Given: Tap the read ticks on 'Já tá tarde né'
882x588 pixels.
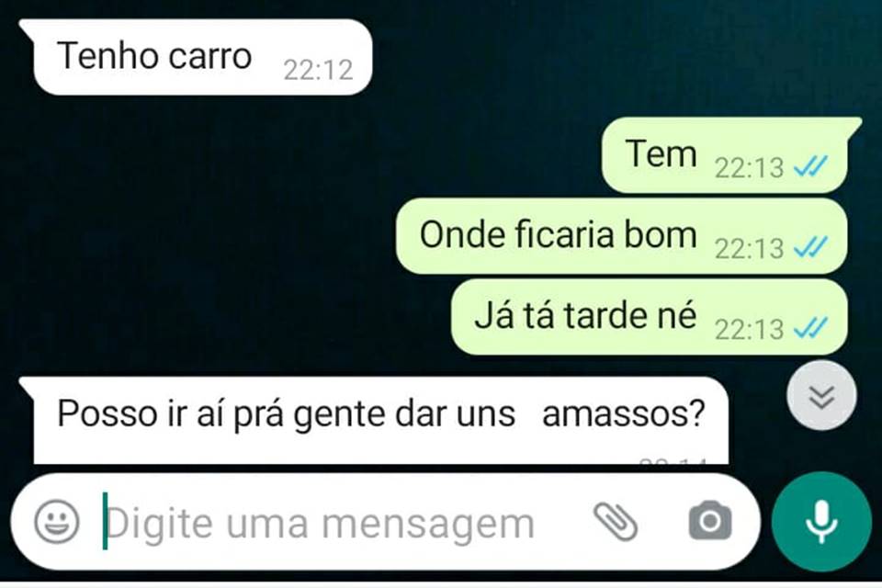Looking at the screenshot, I should click(810, 328).
